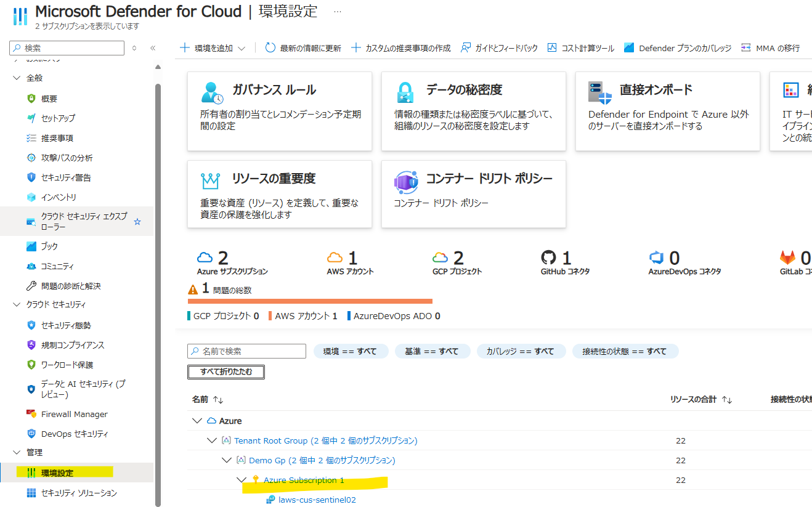The image size is (812, 507).
Task: Open the 環境を追加 dropdown
Action: click(x=213, y=48)
